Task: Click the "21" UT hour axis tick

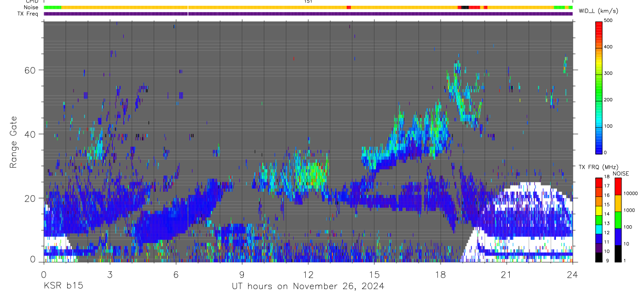Action: (x=506, y=274)
